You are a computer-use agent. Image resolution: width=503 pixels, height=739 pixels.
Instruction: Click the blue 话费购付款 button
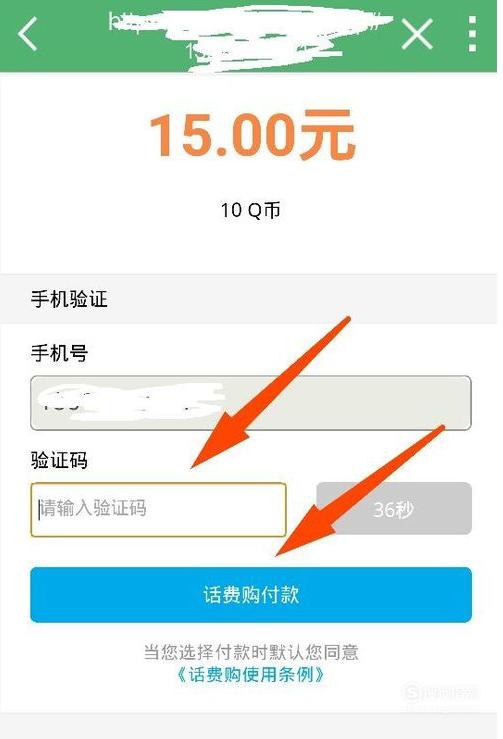[251, 595]
